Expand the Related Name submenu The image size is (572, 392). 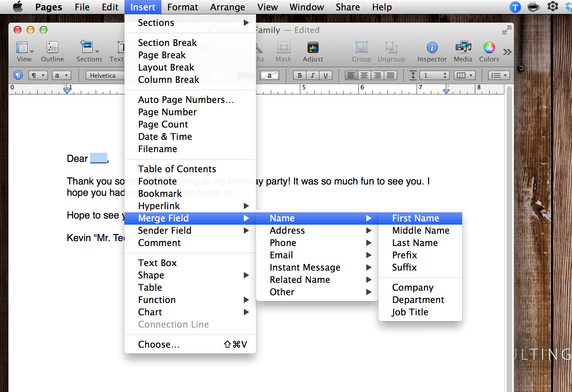[317, 280]
